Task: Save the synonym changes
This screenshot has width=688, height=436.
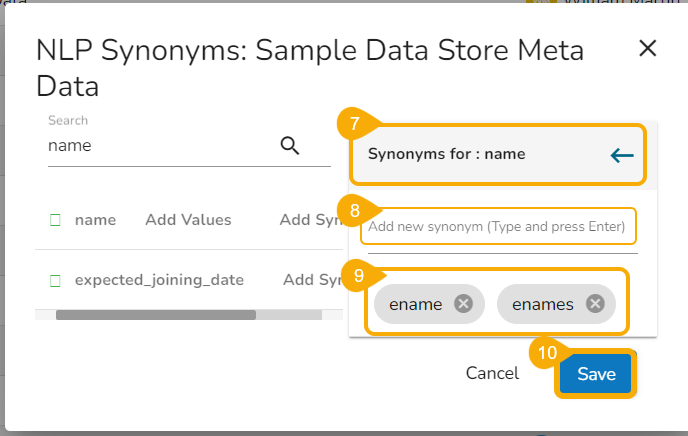Action: 596,374
